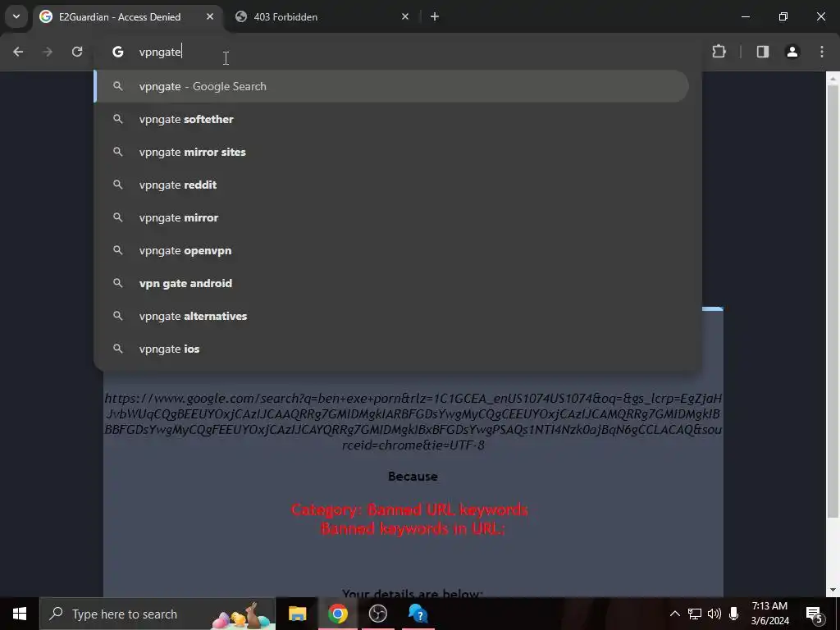Click search icon beside 'vpngate softether'
Viewport: 840px width, 630px height.
(x=118, y=119)
